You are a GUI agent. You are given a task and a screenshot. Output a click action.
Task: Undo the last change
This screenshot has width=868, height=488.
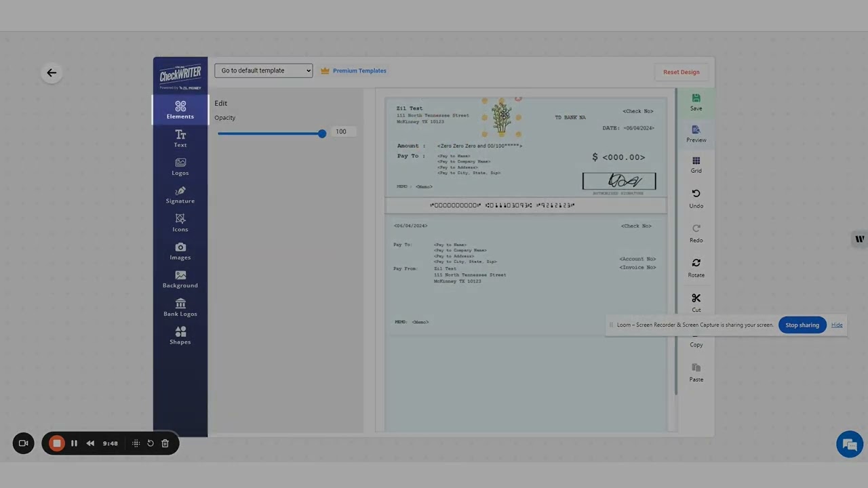tap(696, 199)
